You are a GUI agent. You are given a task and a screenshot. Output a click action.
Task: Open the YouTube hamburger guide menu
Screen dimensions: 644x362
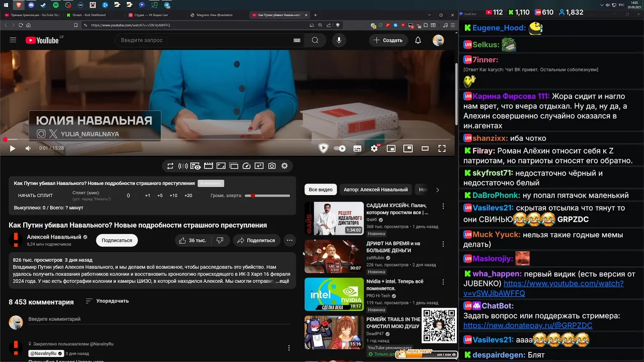[x=13, y=40]
